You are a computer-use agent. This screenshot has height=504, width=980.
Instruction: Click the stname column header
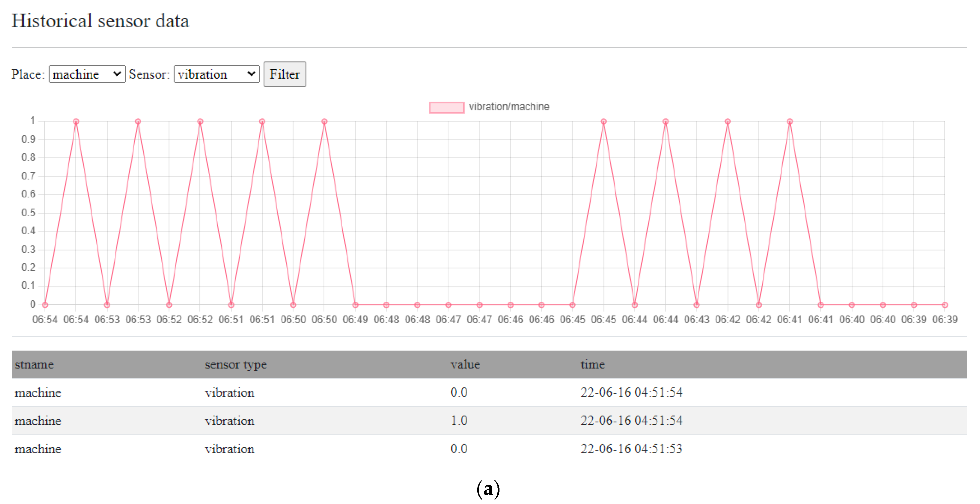click(34, 364)
